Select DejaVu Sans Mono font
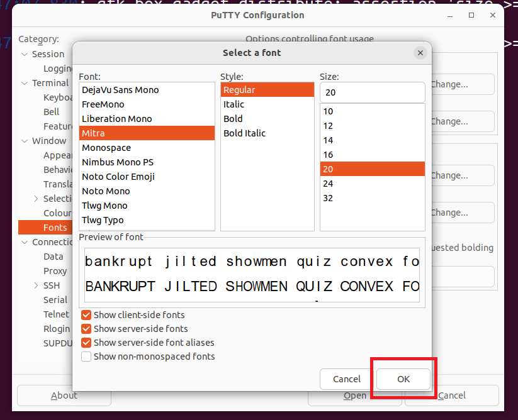Viewport: 518px width, 420px height. pyautogui.click(x=147, y=90)
